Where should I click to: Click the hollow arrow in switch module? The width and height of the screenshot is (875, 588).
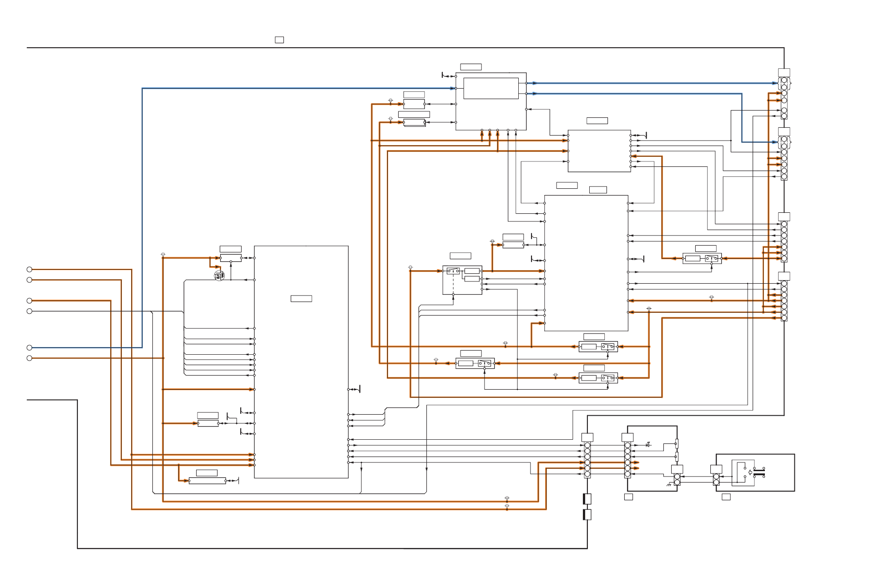(x=750, y=472)
